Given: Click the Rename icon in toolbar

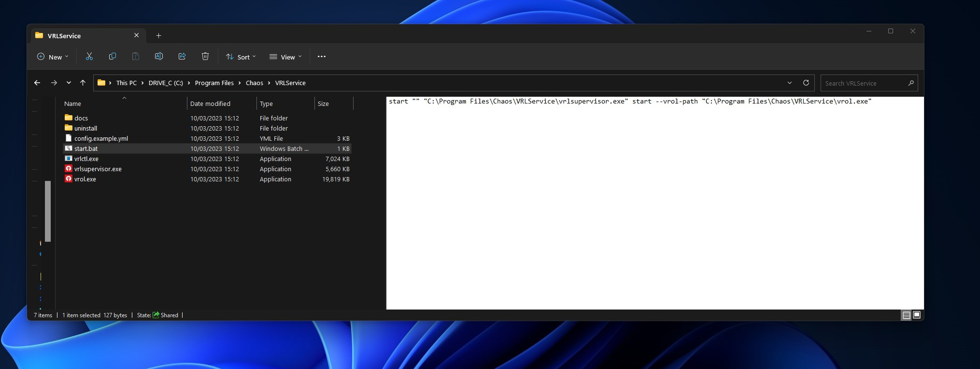Looking at the screenshot, I should pos(159,57).
